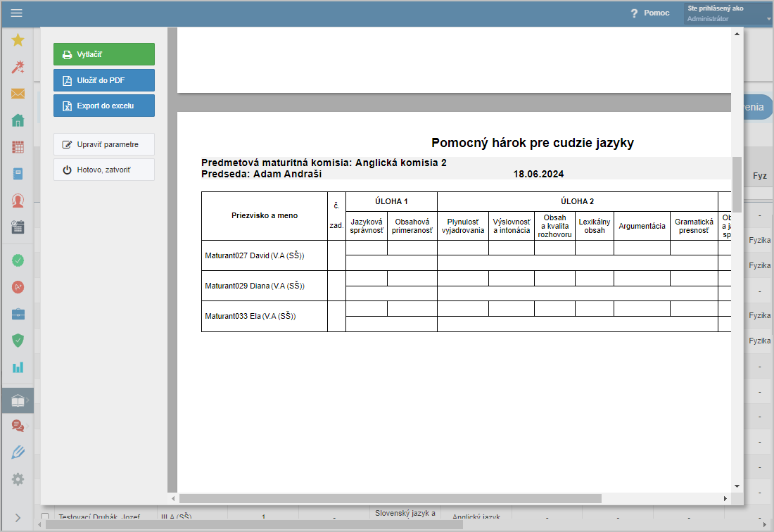This screenshot has height=532, width=774.
Task: Click the Pomocný hárok pre cudzie jazyky title
Action: click(533, 143)
